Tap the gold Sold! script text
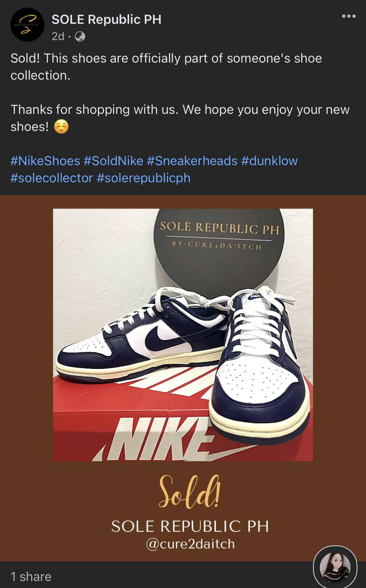The width and height of the screenshot is (366, 588). [189, 492]
